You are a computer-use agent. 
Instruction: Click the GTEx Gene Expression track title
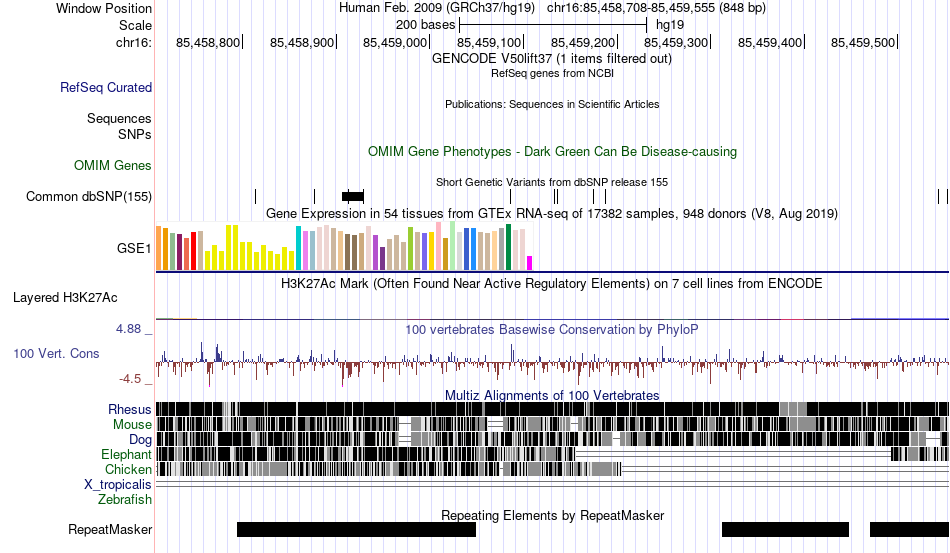pos(551,213)
